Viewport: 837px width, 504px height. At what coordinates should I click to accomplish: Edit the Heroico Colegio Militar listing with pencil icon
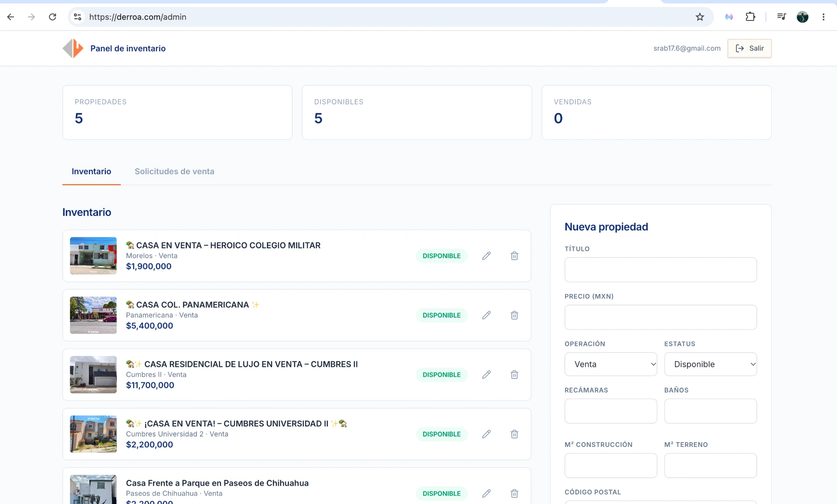[487, 256]
